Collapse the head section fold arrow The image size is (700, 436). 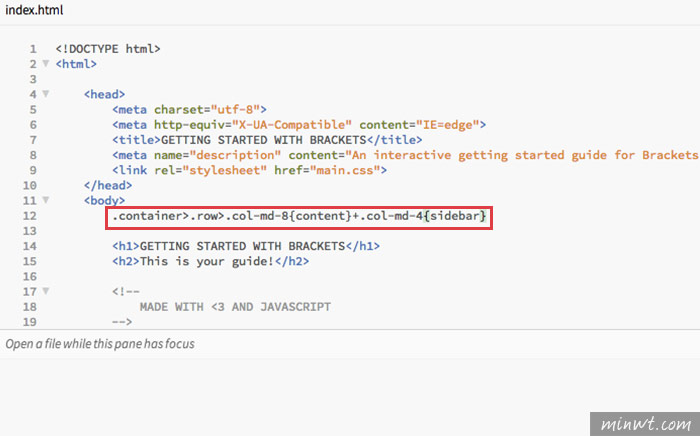point(46,94)
